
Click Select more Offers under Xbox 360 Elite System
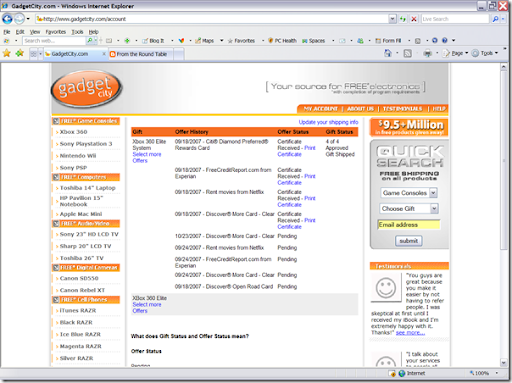click(147, 157)
